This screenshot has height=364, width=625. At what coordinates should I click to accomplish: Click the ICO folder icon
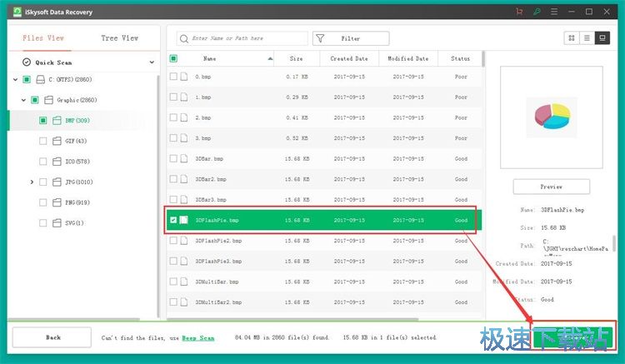[x=57, y=162]
